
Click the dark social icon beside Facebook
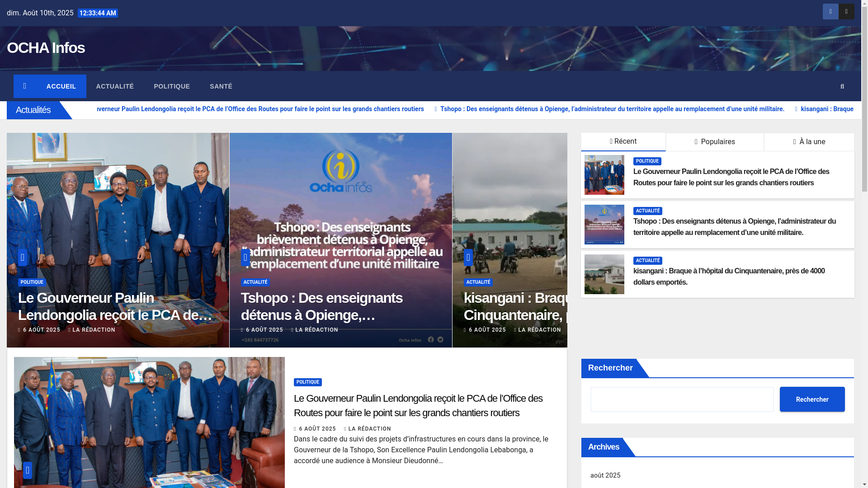click(846, 12)
